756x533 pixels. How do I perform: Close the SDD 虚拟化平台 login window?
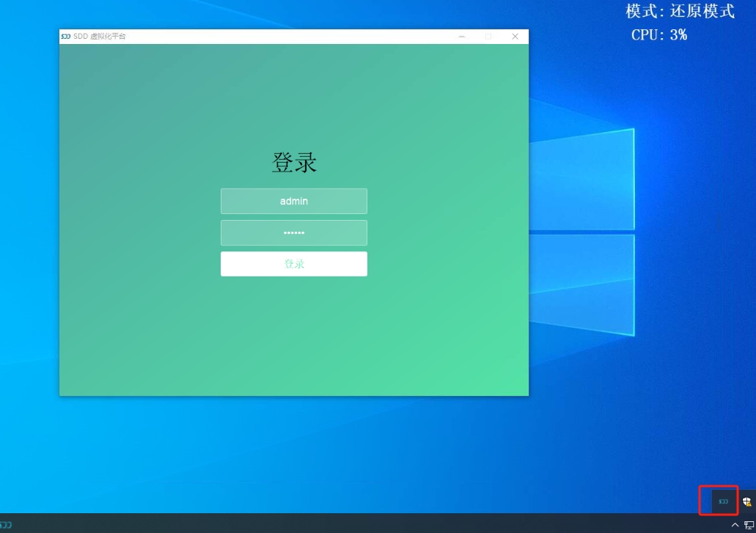click(515, 37)
